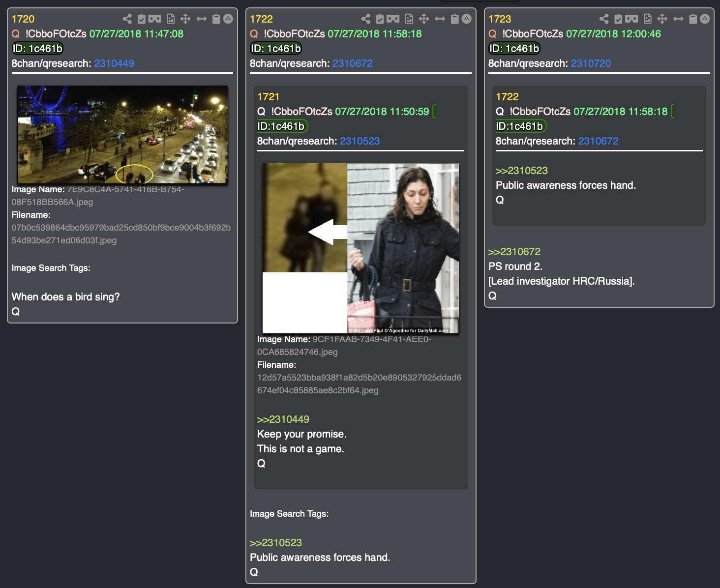Select post number 1723 title
Image resolution: width=720 pixels, height=588 pixels.
[500, 19]
